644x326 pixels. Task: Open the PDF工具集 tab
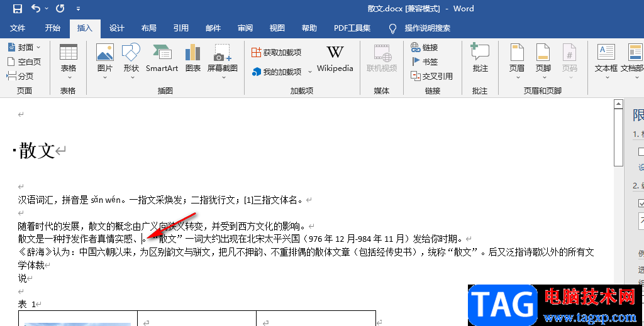tap(352, 28)
